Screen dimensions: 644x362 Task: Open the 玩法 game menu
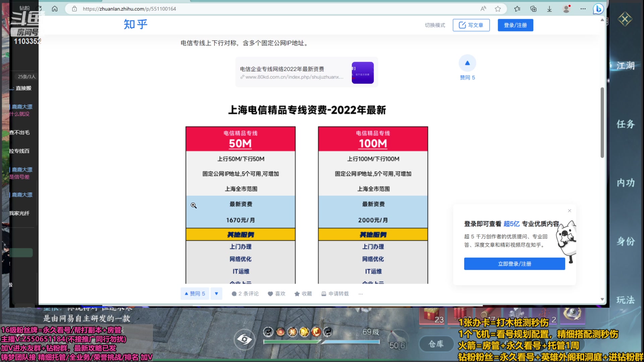click(x=626, y=300)
